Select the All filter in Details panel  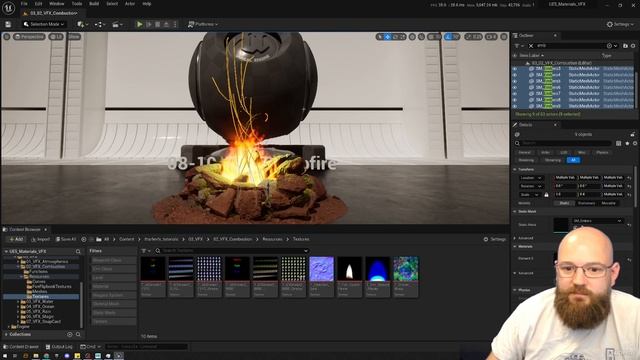[x=573, y=160]
